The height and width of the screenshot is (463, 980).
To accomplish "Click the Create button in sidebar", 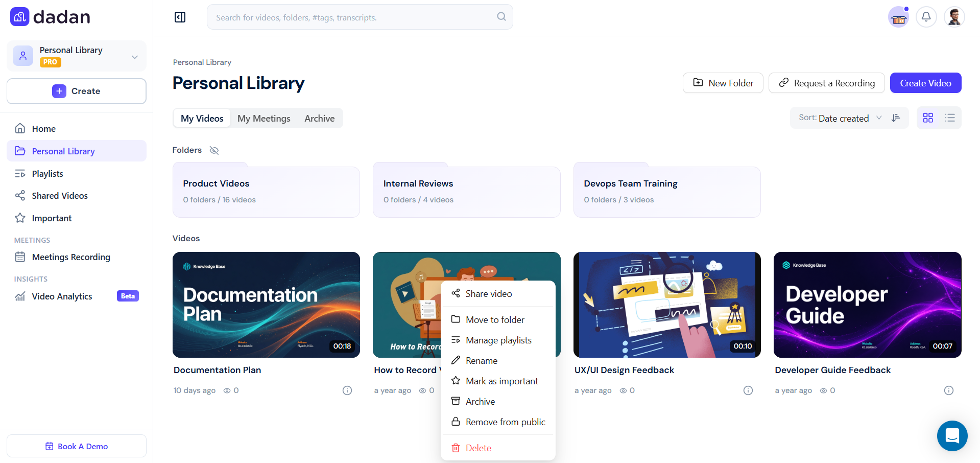I will [x=77, y=91].
